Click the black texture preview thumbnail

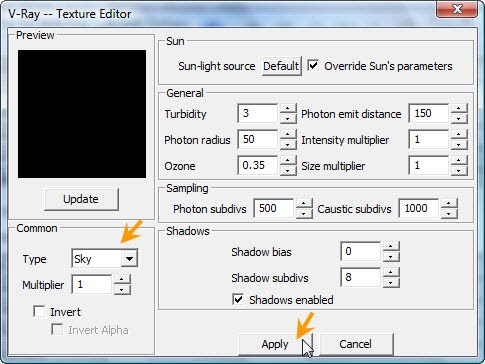pos(82,114)
